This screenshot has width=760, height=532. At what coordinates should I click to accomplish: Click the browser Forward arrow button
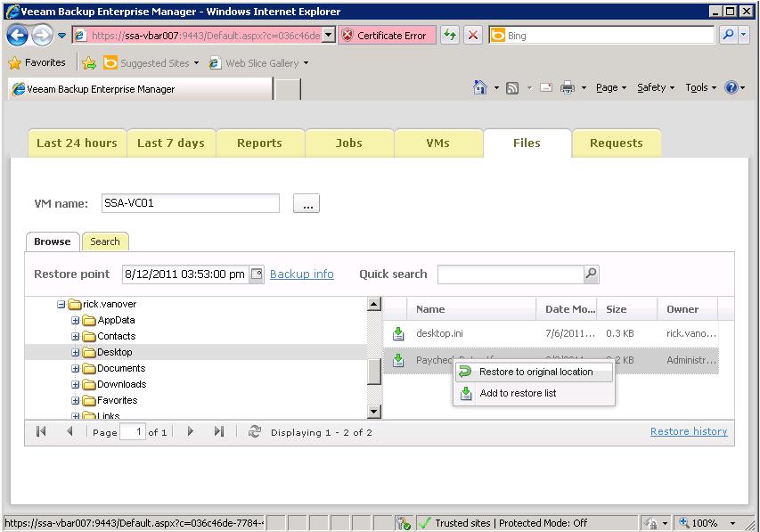42,36
